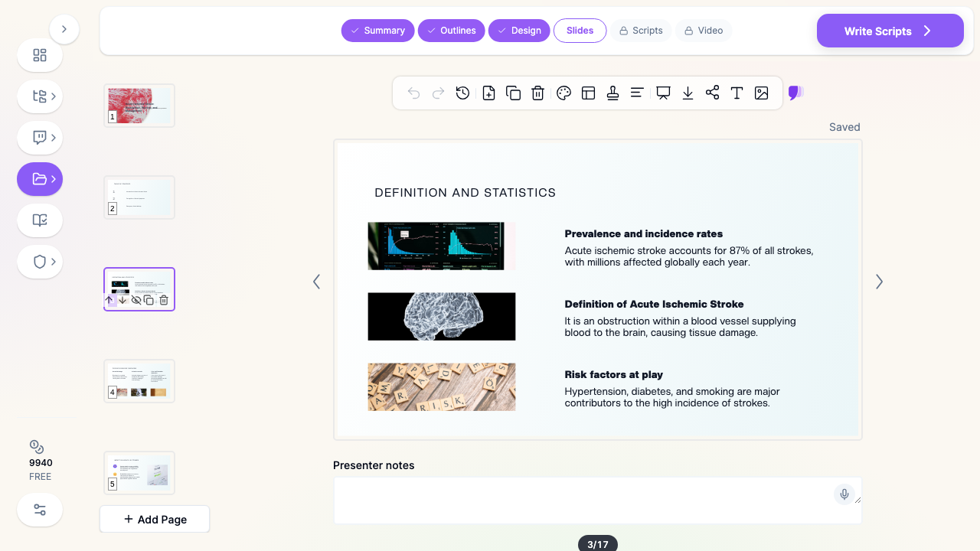The image size is (980, 551).
Task: Expand the left sidebar with chevron
Action: tap(64, 29)
